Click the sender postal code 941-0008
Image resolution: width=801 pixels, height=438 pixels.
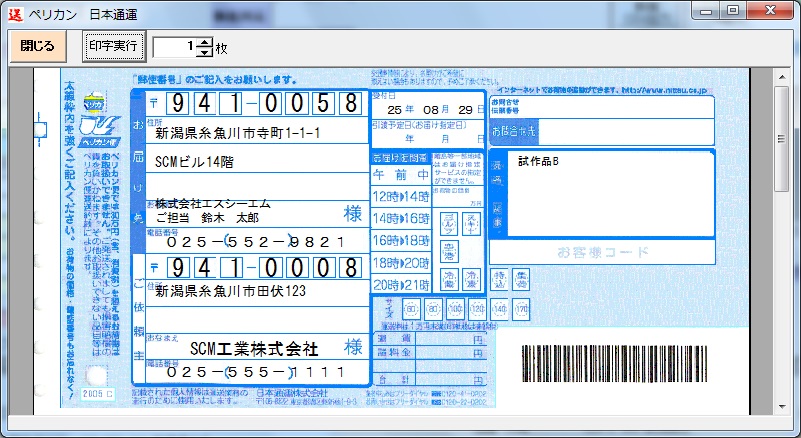click(264, 267)
